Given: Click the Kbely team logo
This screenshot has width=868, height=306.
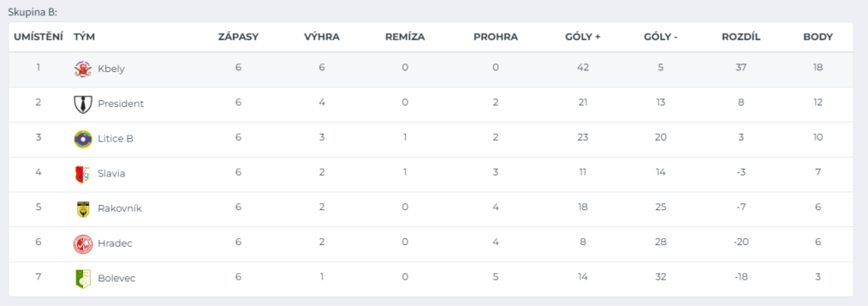Looking at the screenshot, I should click(82, 69).
